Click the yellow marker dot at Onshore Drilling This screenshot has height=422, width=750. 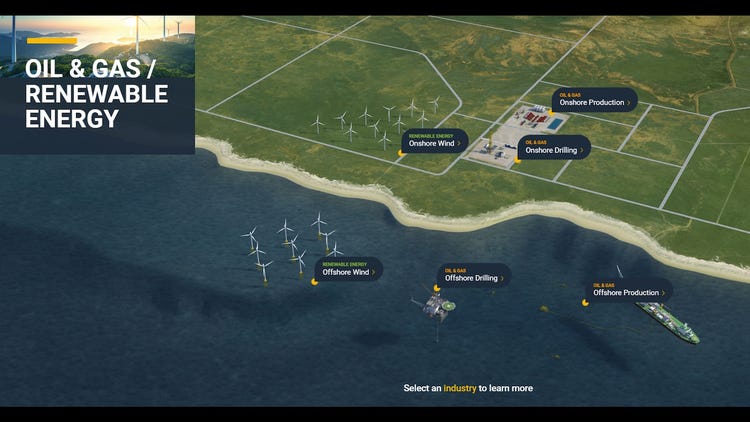(518, 160)
